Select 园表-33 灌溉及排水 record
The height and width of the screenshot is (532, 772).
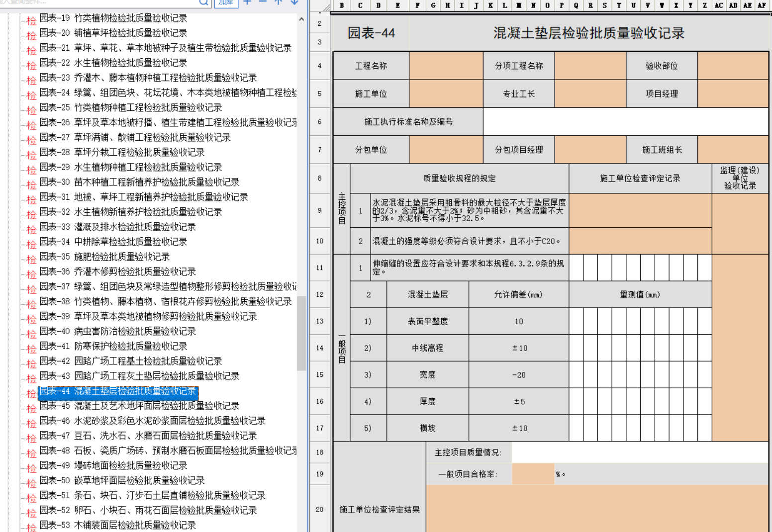click(117, 227)
